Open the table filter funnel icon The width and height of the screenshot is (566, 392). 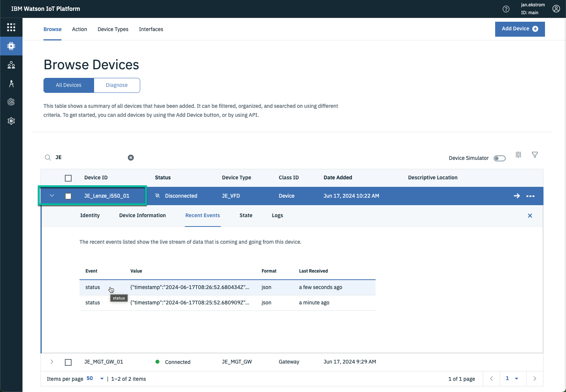pyautogui.click(x=535, y=155)
